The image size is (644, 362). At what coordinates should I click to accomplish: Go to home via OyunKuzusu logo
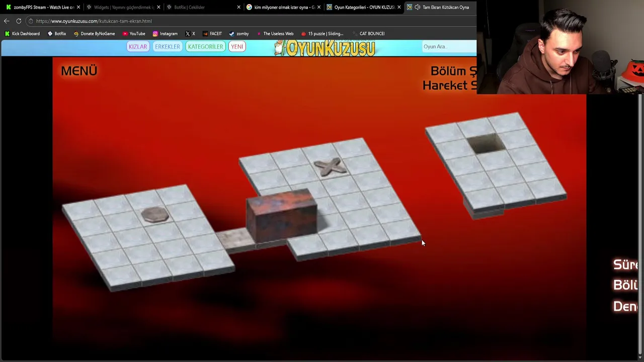click(x=325, y=47)
